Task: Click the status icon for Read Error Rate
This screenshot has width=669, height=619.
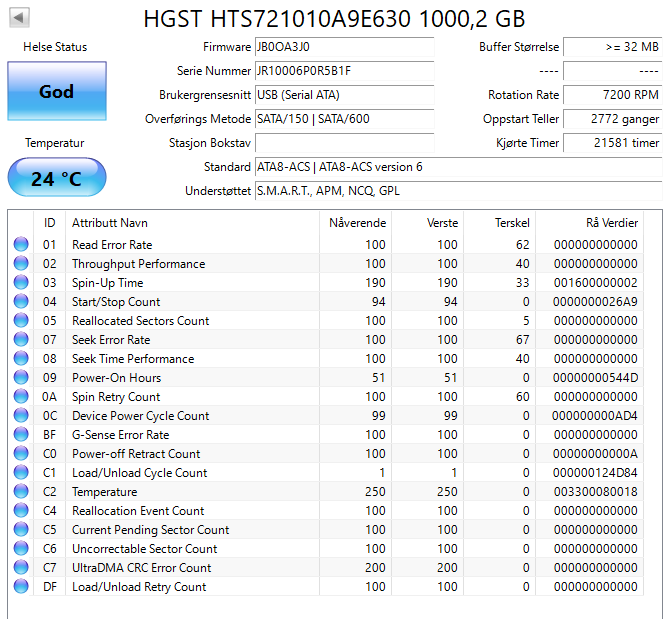Action: [21, 245]
